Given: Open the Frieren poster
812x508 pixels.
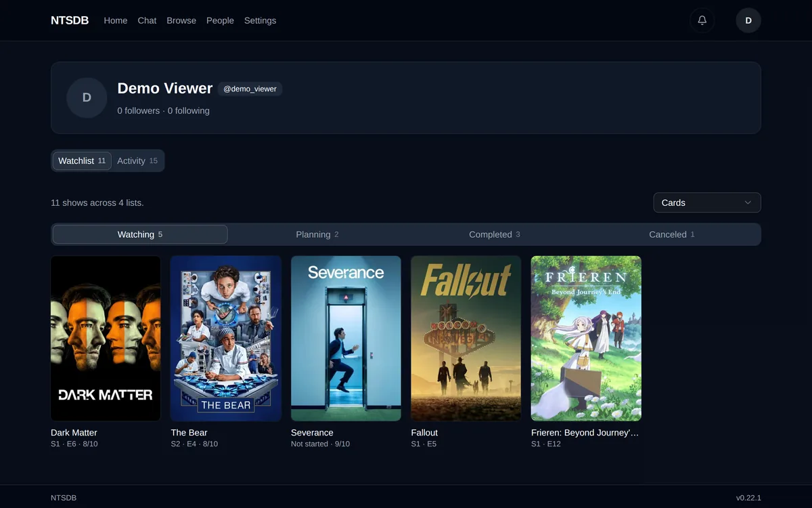Looking at the screenshot, I should 586,339.
